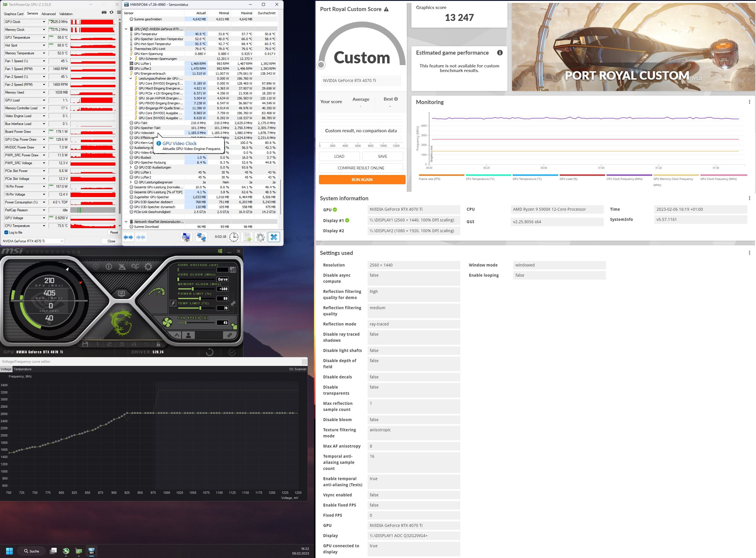Click Afterburner save profile floppy icon
Screen dimensions: 756x558
[85, 344]
